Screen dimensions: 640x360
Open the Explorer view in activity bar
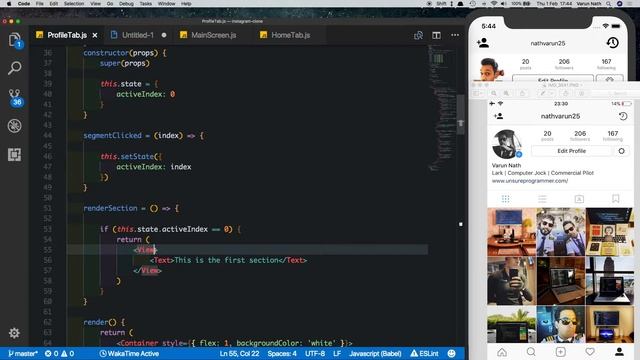tap(15, 40)
